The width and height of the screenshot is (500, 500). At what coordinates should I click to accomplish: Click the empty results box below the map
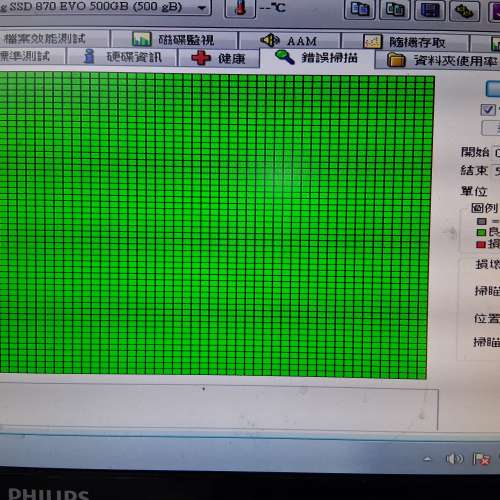pyautogui.click(x=218, y=407)
